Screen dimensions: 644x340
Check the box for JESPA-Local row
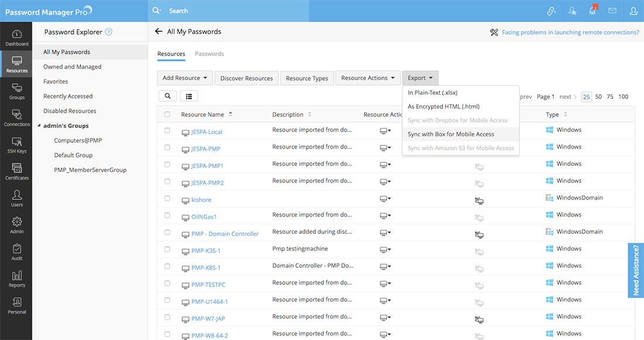point(167,130)
